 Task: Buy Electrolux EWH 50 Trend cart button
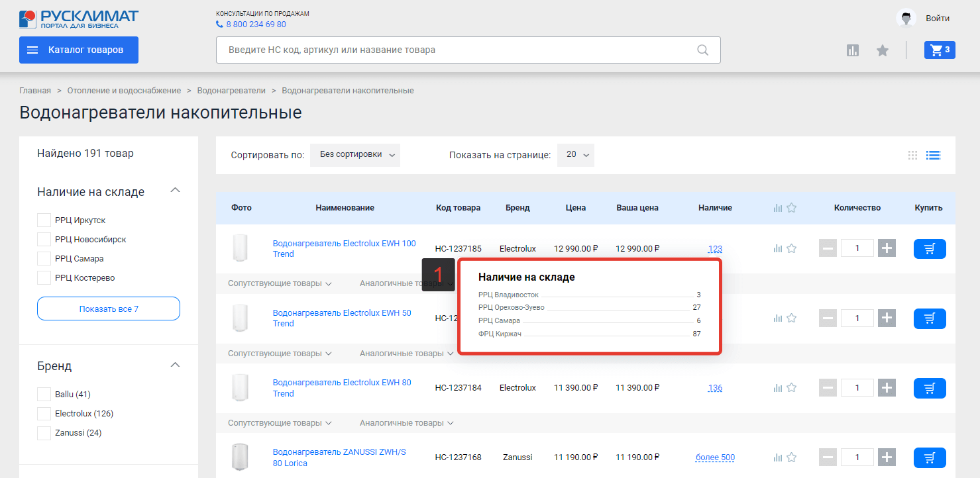(930, 318)
